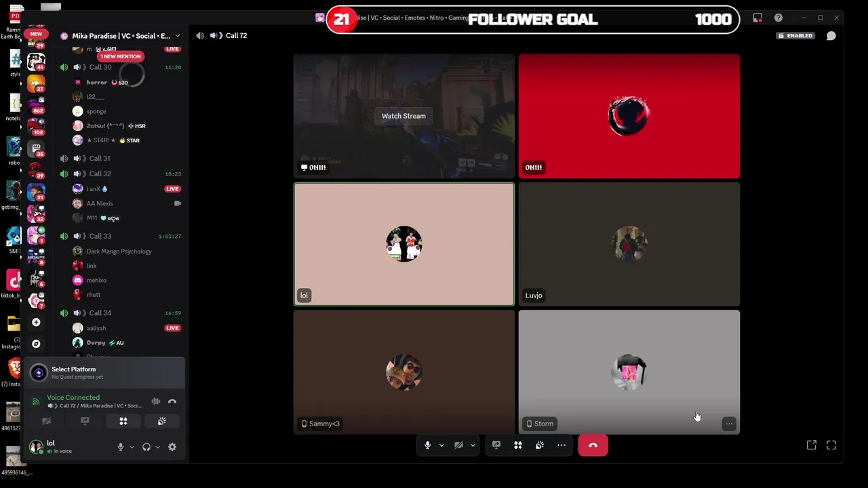Viewport: 868px width, 488px height.
Task: Open the Help question mark icon
Action: click(778, 18)
